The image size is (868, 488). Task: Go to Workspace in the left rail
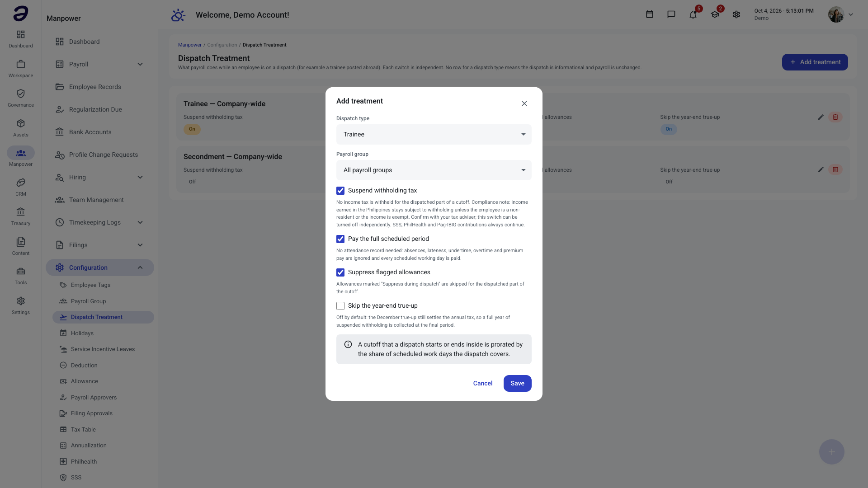[x=21, y=69]
